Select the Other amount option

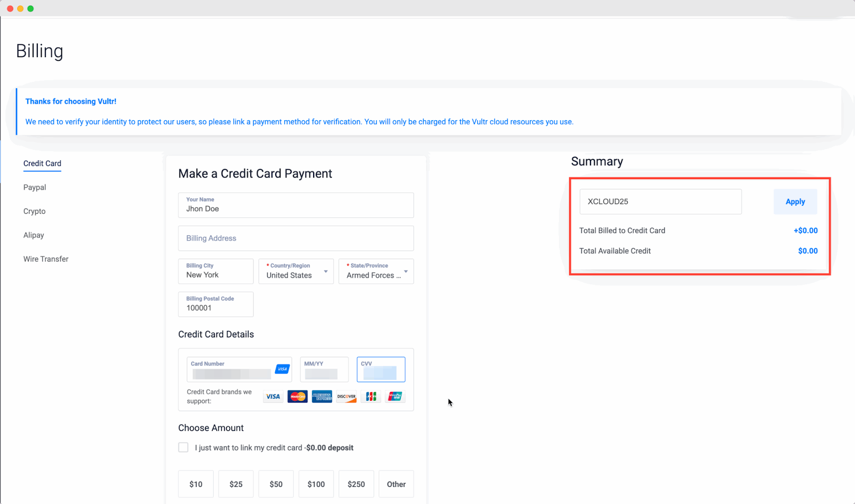pyautogui.click(x=396, y=484)
